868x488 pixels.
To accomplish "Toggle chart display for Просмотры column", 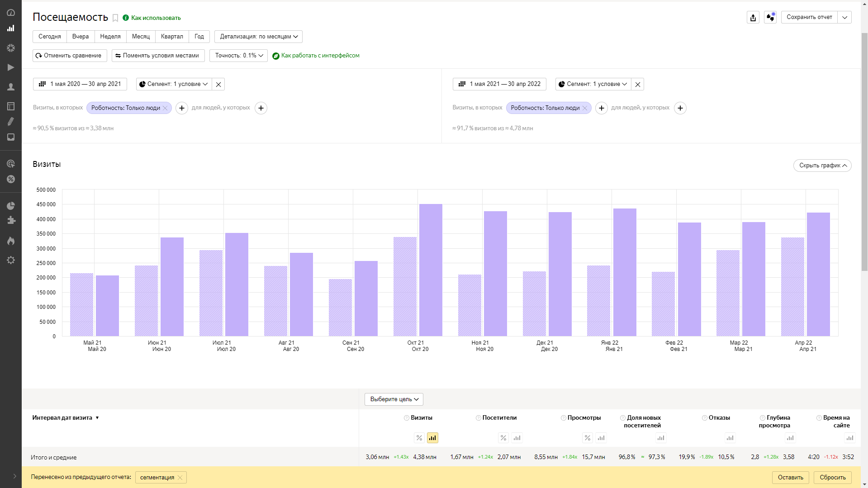I will (601, 438).
